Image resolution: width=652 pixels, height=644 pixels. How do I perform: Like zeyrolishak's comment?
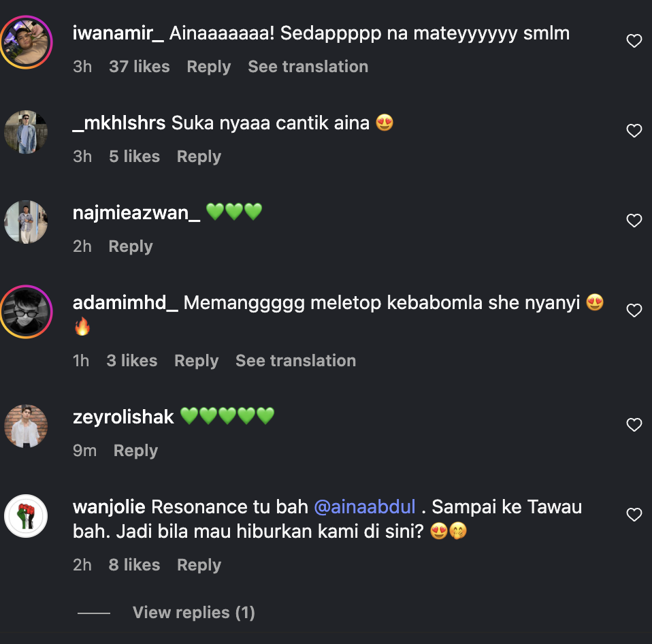(x=634, y=425)
